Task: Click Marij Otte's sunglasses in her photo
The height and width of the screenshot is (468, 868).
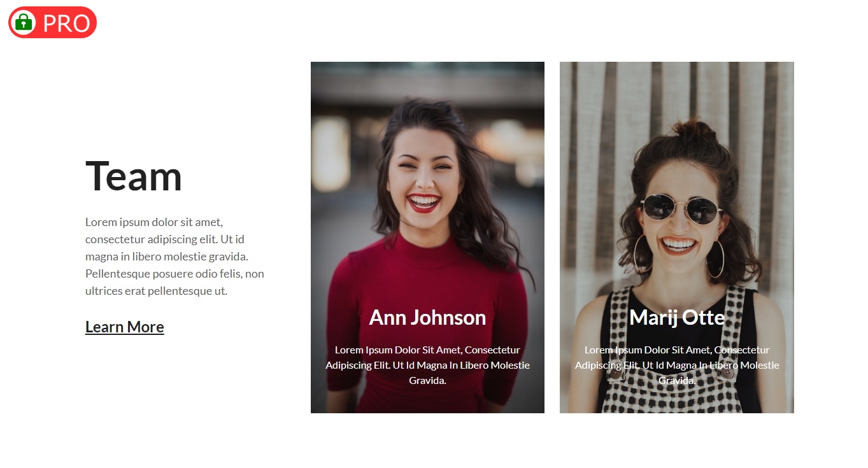Action: click(x=680, y=209)
